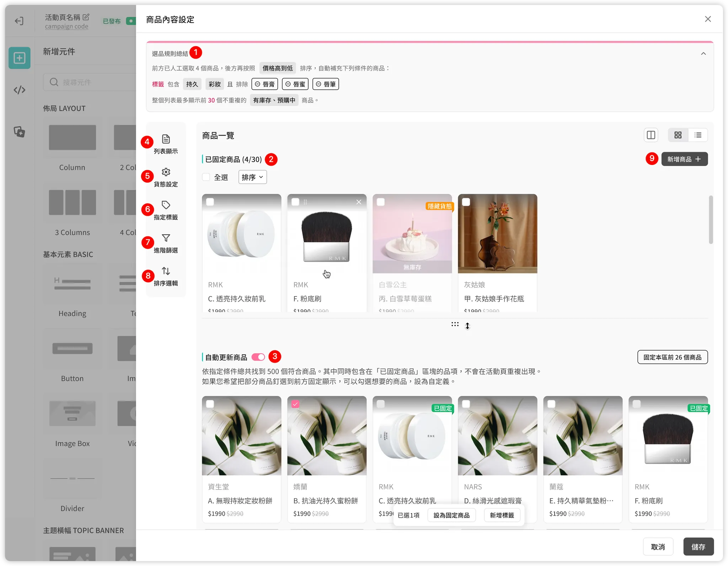728x566 pixels.
Task: Toggle split column view icon
Action: click(x=651, y=135)
